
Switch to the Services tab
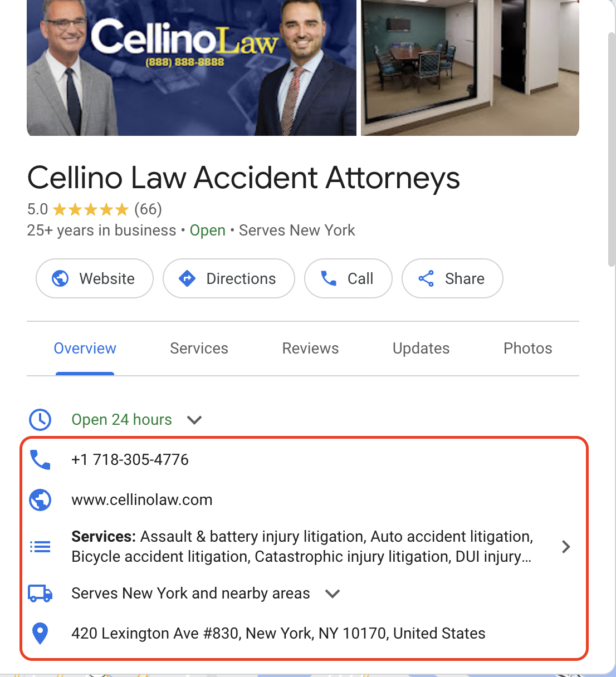(x=199, y=349)
